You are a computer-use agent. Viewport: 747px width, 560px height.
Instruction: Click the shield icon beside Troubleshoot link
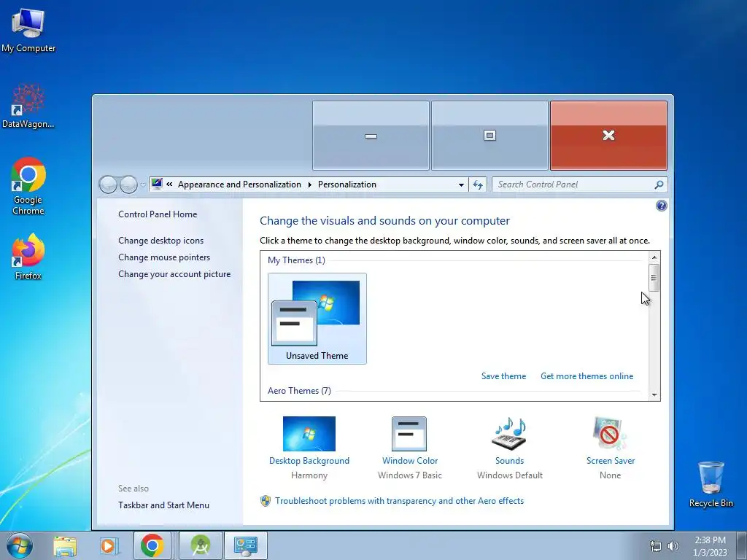266,501
